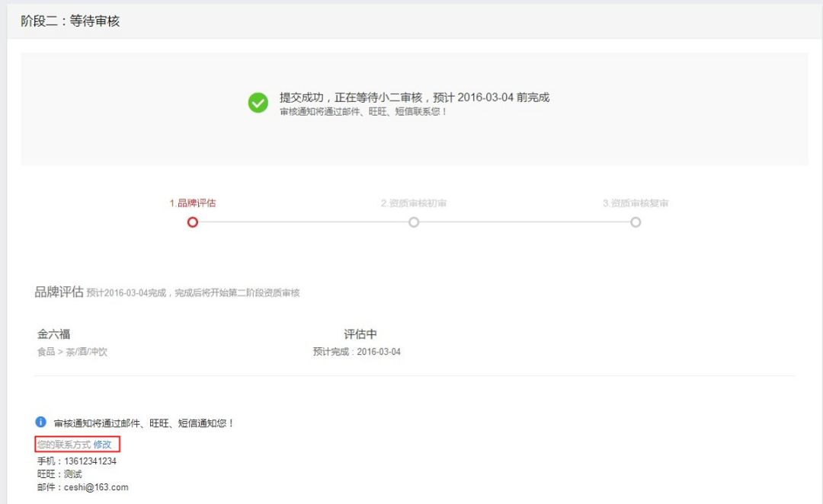Select the 2.资质审核初审 step label
The height and width of the screenshot is (504, 823).
tap(414, 203)
